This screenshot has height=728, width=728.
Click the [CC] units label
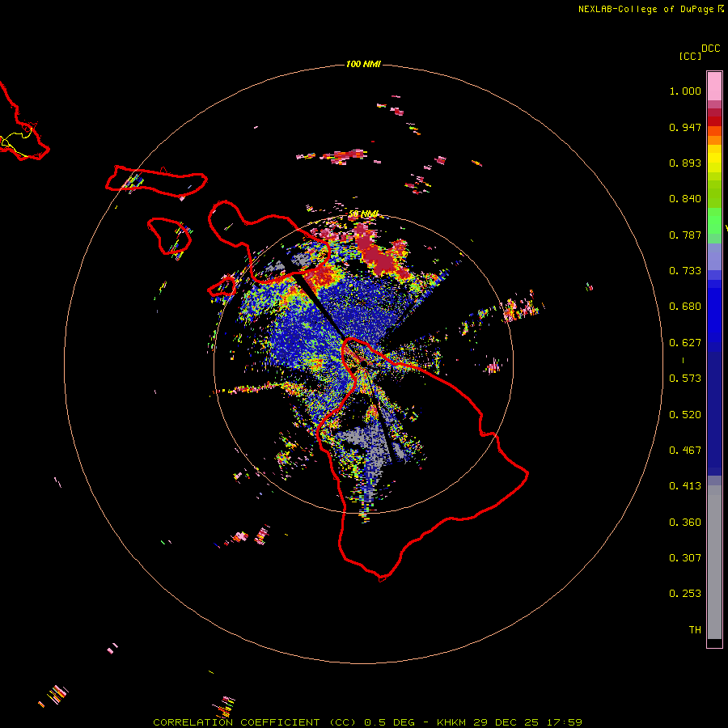(690, 56)
